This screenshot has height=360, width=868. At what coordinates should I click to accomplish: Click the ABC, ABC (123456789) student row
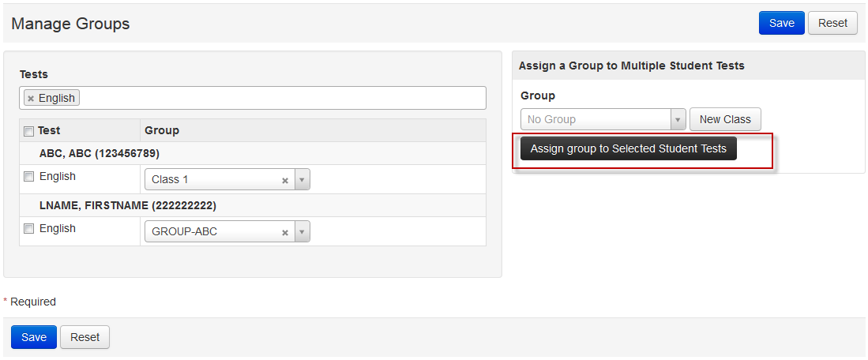100,154
